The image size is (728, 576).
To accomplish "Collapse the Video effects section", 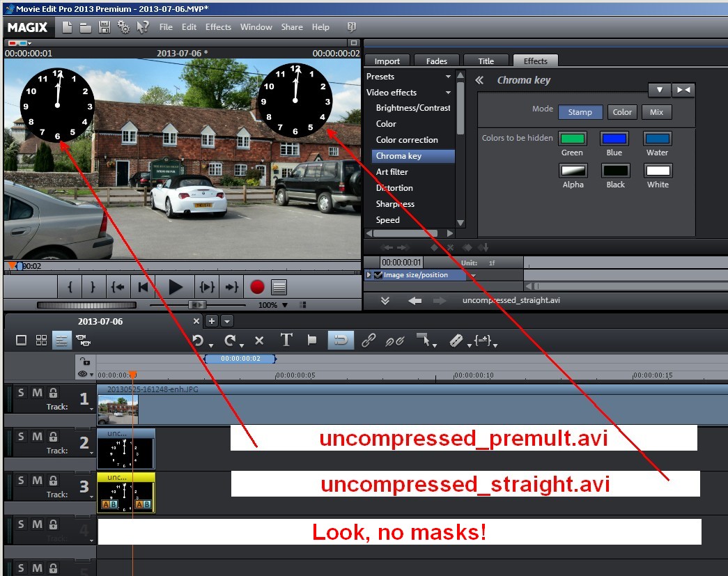I will point(448,93).
